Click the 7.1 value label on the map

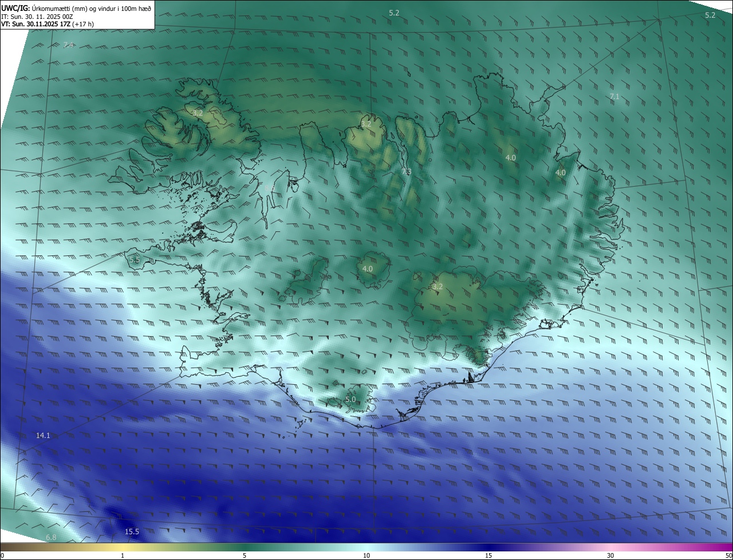[x=614, y=97]
